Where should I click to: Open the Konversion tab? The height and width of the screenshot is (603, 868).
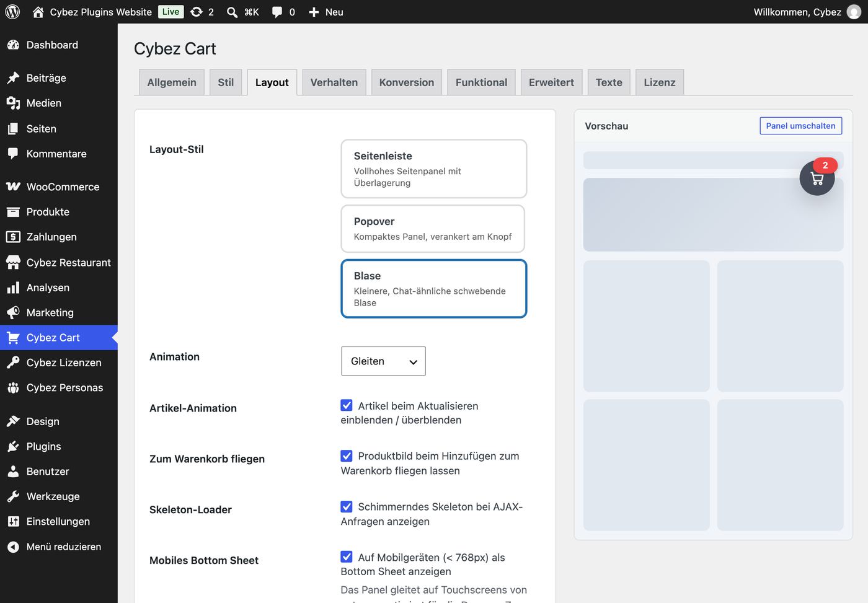pos(407,82)
